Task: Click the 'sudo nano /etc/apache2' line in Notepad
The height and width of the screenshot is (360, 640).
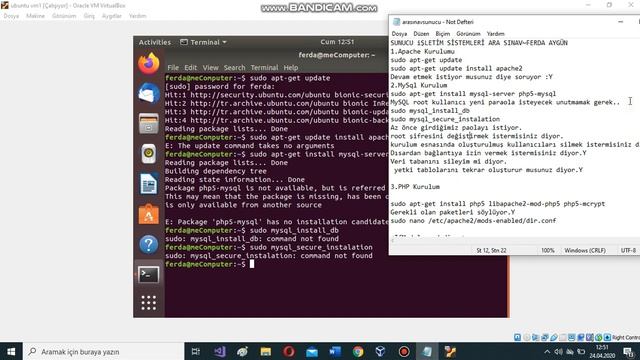Action: pyautogui.click(x=473, y=221)
